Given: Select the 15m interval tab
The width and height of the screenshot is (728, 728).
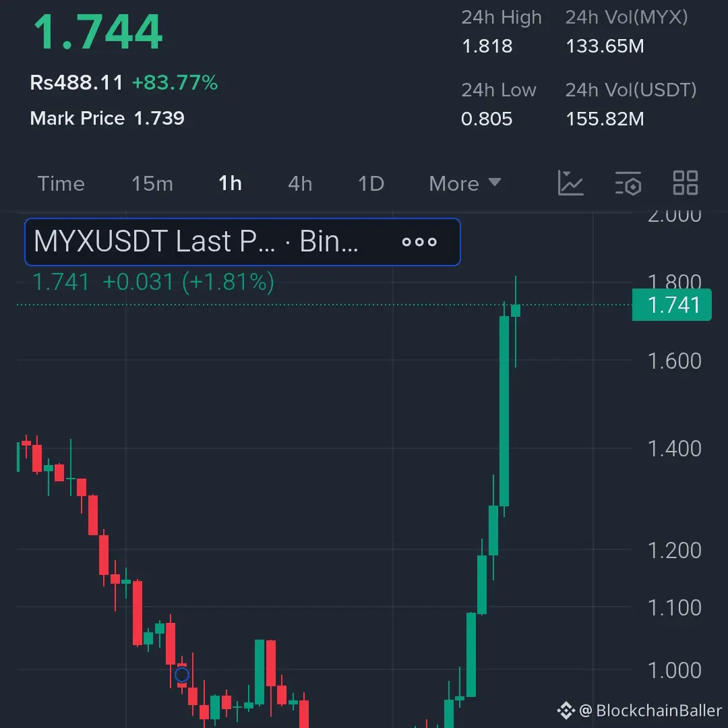Looking at the screenshot, I should click(x=152, y=184).
